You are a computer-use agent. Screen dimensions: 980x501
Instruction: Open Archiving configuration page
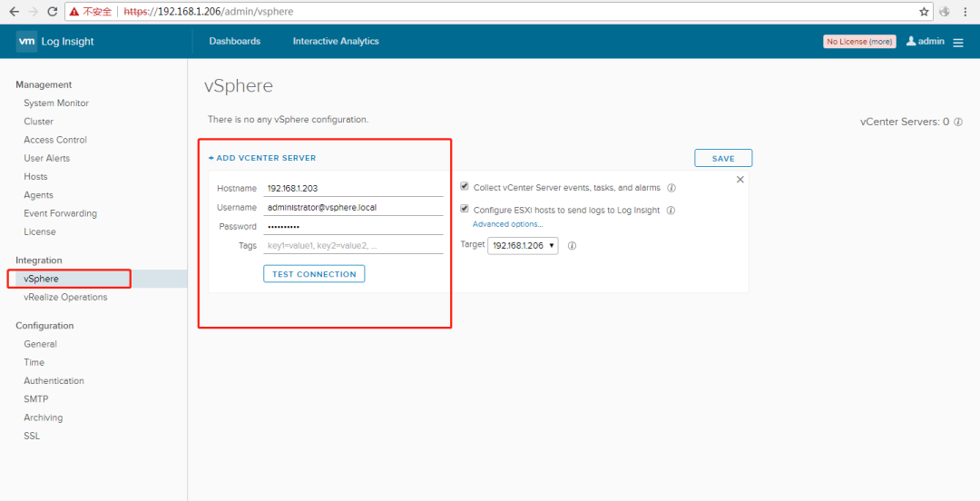tap(44, 417)
